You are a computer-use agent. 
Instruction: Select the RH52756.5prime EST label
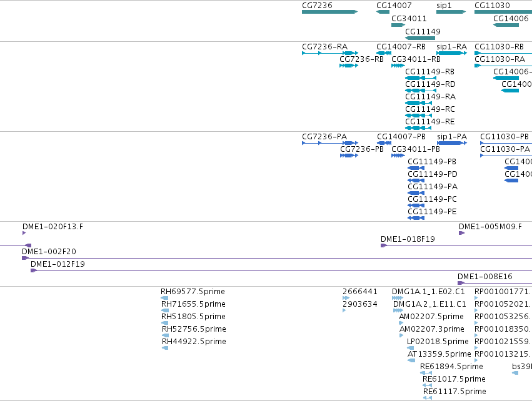point(194,329)
